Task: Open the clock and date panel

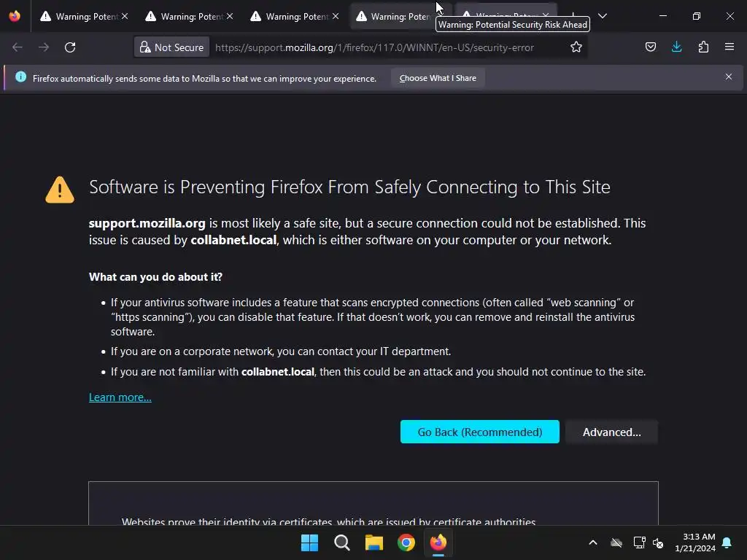Action: pos(695,542)
